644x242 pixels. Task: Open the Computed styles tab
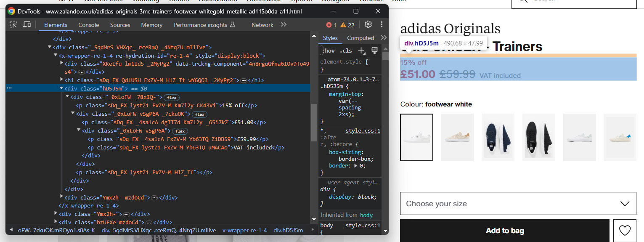(x=360, y=38)
